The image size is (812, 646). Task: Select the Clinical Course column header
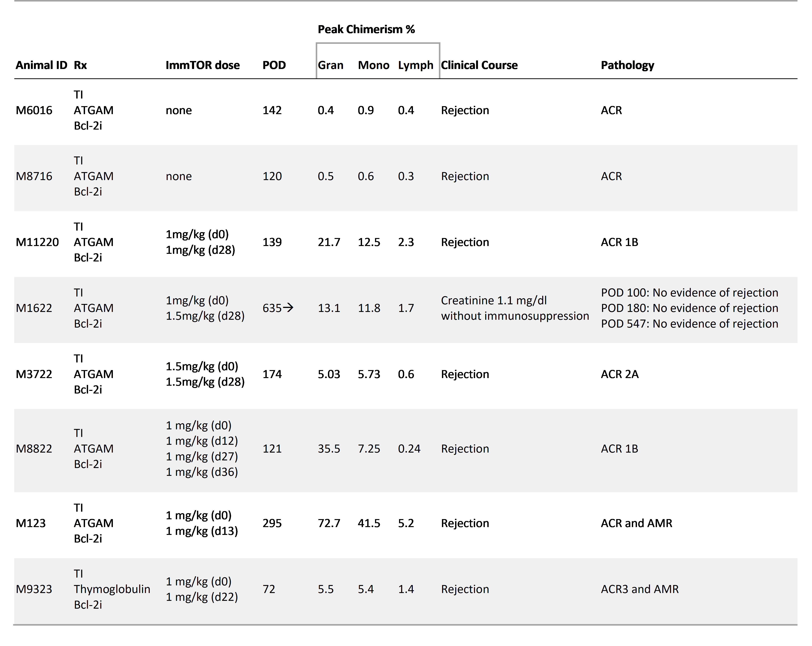[479, 65]
